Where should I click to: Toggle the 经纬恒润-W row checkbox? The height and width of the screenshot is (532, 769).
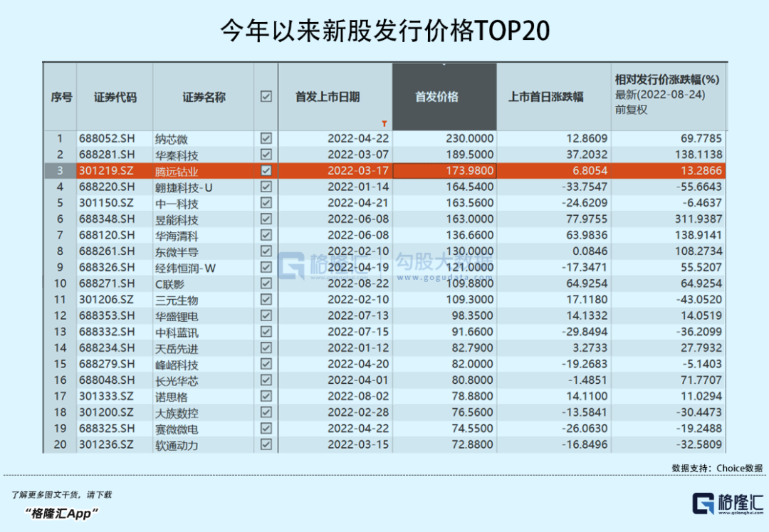click(266, 267)
